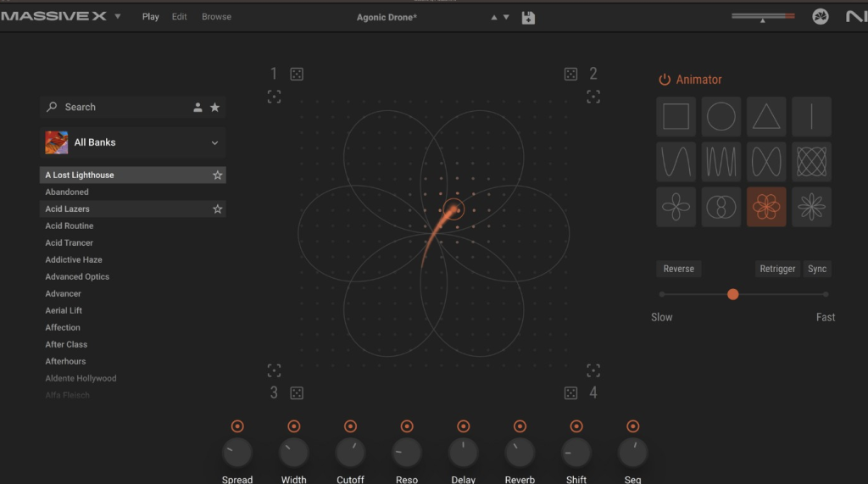Select the circle Animator shape
The width and height of the screenshot is (868, 484).
721,117
